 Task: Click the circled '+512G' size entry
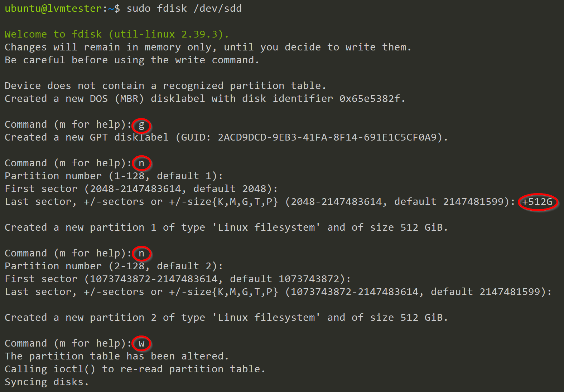[x=538, y=202]
